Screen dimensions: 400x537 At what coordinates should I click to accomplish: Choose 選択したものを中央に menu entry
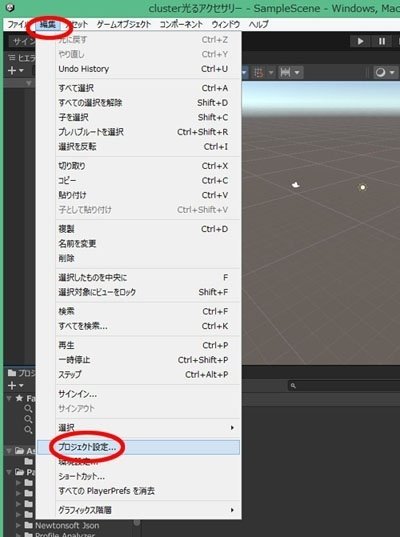(138, 277)
